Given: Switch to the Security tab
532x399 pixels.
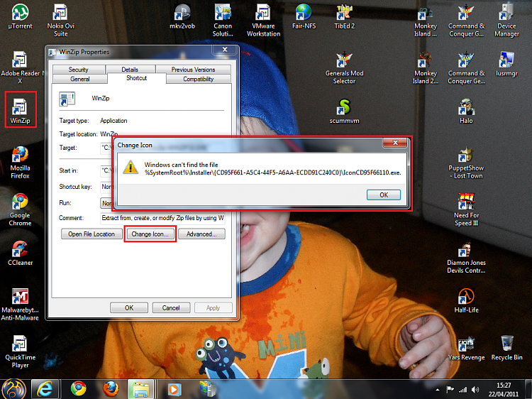Looking at the screenshot, I should click(78, 70).
